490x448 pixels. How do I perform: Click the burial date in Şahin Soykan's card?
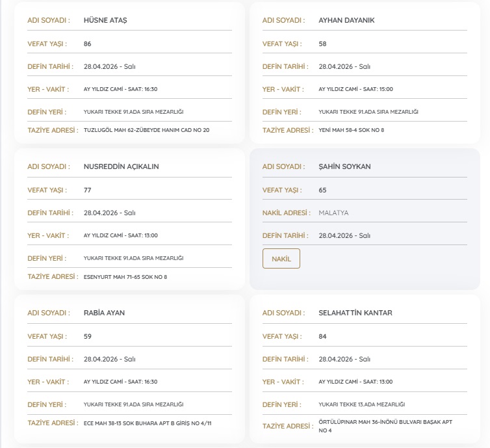[x=344, y=235]
